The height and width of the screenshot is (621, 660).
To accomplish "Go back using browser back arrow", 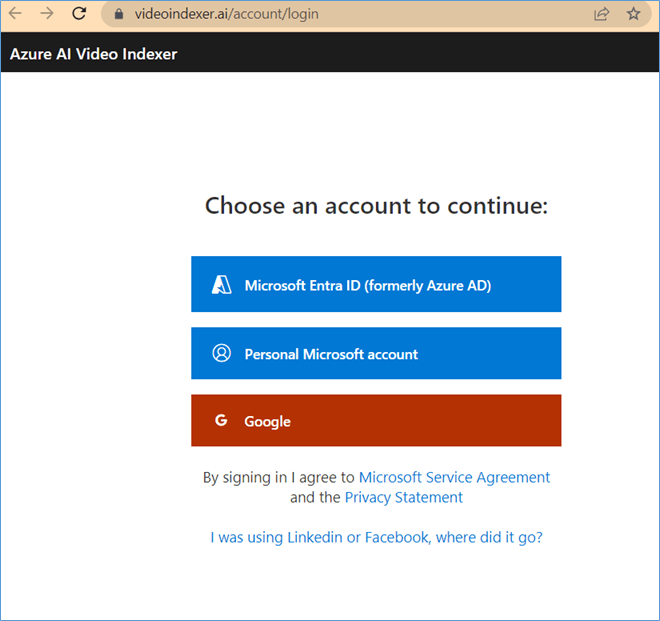I will 15,13.
